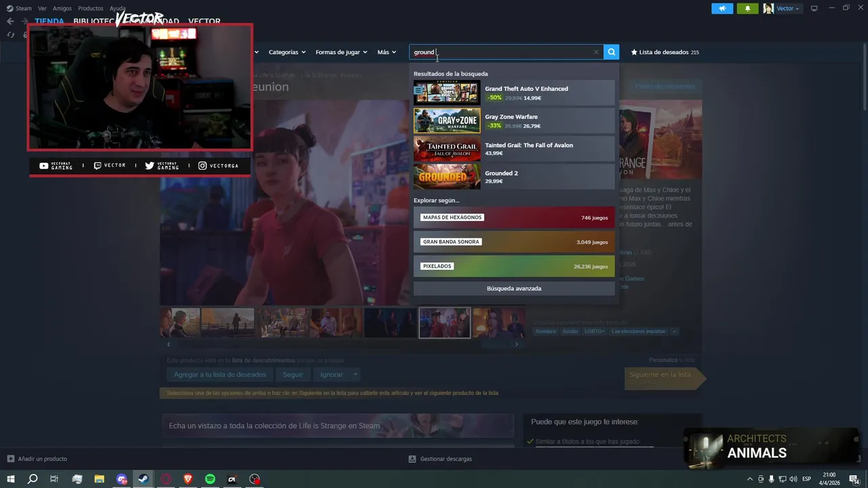The width and height of the screenshot is (868, 488).
Task: Switch to Big Picture mode monitor icon
Action: (814, 8)
